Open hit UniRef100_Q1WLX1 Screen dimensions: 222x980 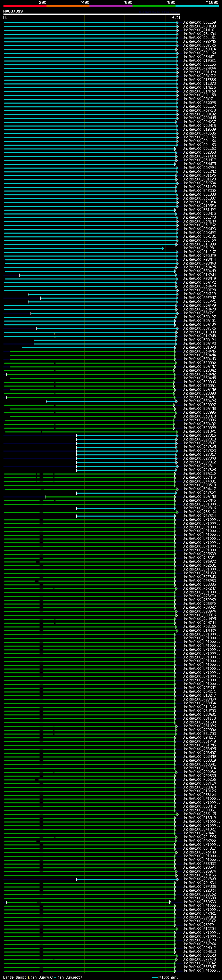[x=199, y=30]
